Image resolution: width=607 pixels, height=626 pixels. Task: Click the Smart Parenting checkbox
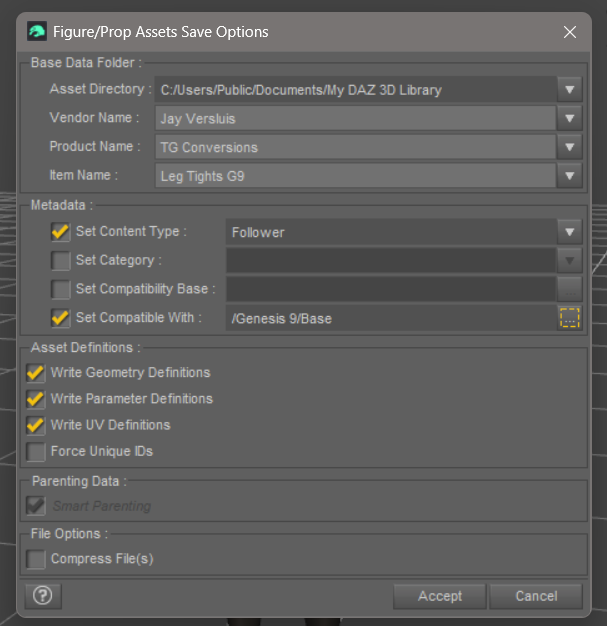click(36, 506)
